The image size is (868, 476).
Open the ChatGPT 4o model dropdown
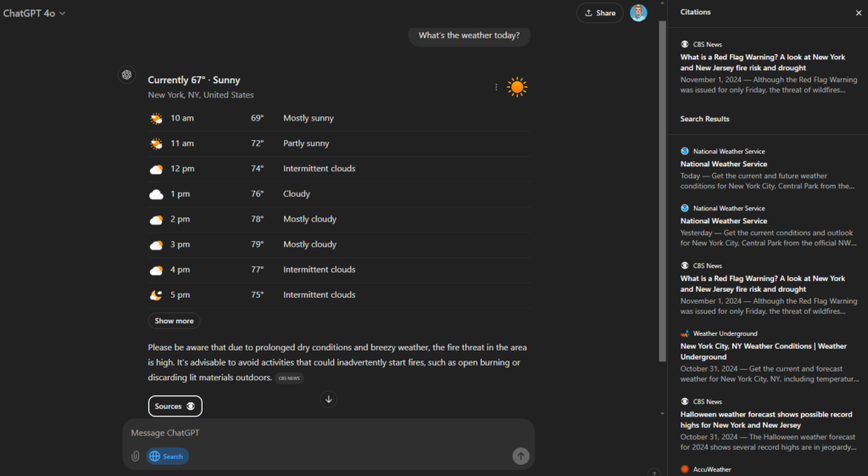[35, 13]
